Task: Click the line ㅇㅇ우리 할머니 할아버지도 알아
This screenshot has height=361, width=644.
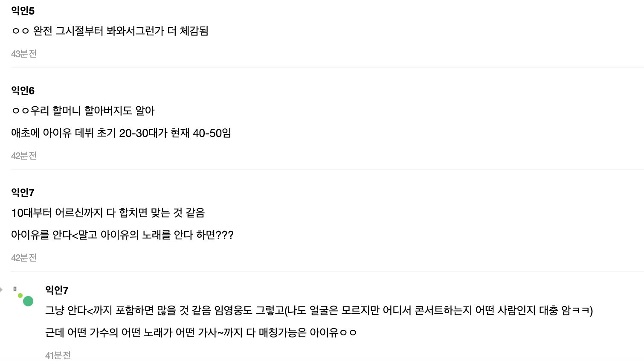Action: (83, 111)
